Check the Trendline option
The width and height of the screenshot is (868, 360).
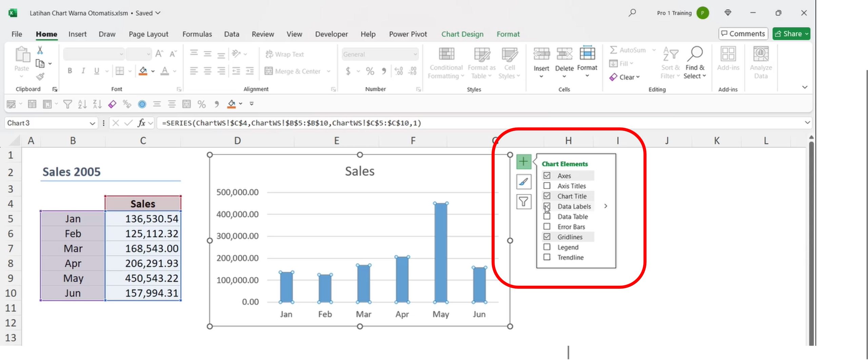tap(547, 257)
